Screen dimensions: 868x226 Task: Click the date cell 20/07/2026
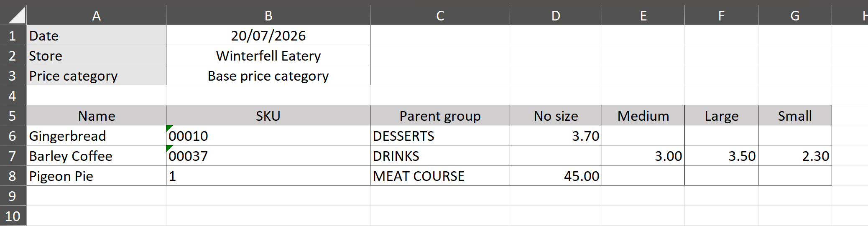[x=268, y=35]
